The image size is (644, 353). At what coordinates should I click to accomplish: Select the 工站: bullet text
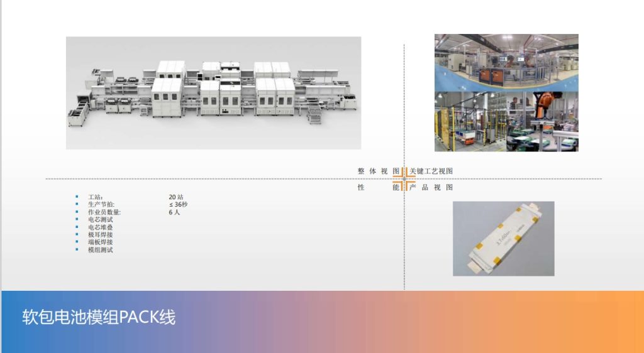(96, 197)
